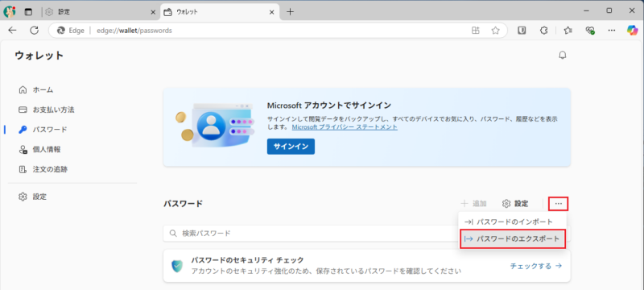The width and height of the screenshot is (644, 290).
Task: Go back with the back arrow
Action: (12, 30)
